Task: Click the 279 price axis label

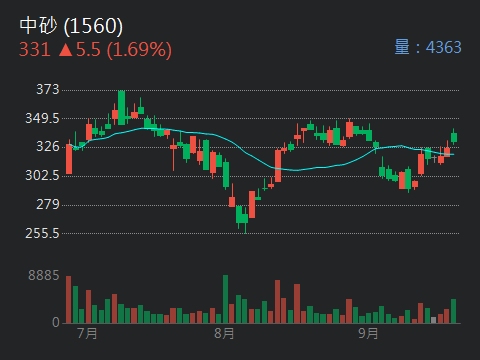Action: 47,204
